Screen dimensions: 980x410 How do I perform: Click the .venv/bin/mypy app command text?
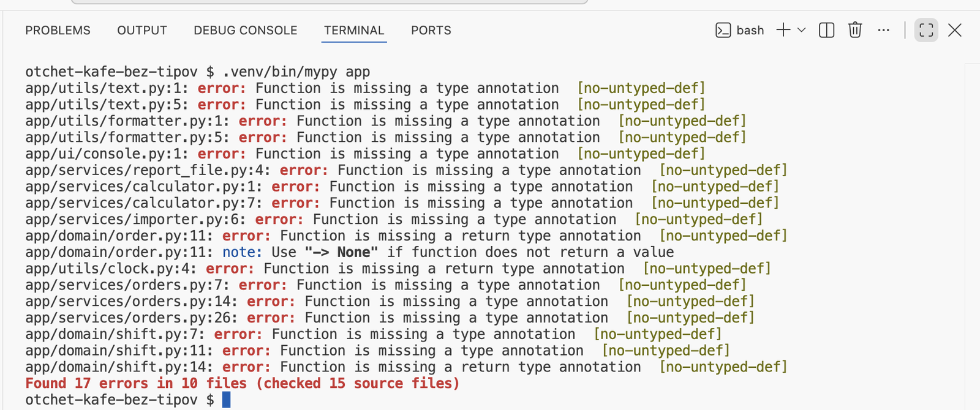click(296, 72)
